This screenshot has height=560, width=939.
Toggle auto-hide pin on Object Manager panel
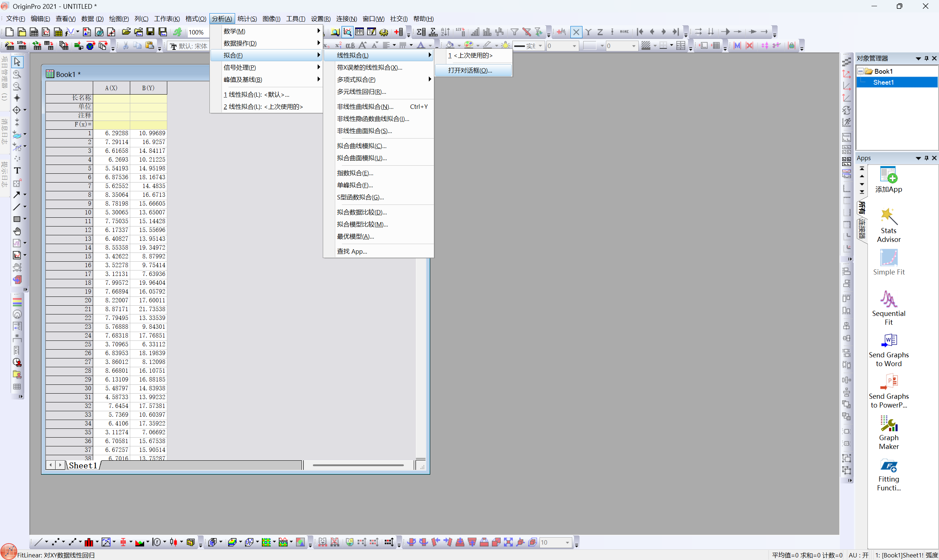point(926,59)
